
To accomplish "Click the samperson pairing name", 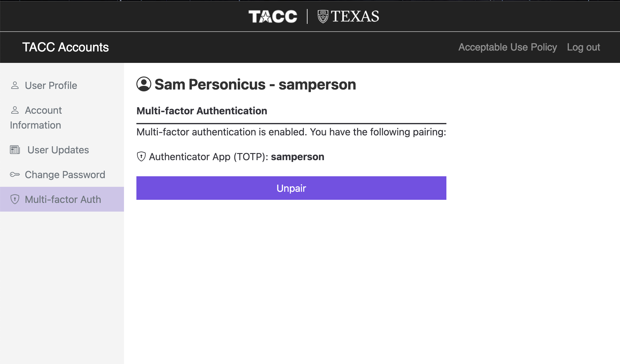I will coord(298,157).
